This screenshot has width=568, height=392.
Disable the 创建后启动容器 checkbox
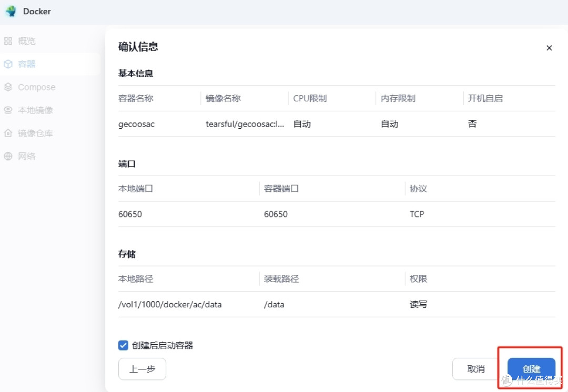pyautogui.click(x=123, y=345)
